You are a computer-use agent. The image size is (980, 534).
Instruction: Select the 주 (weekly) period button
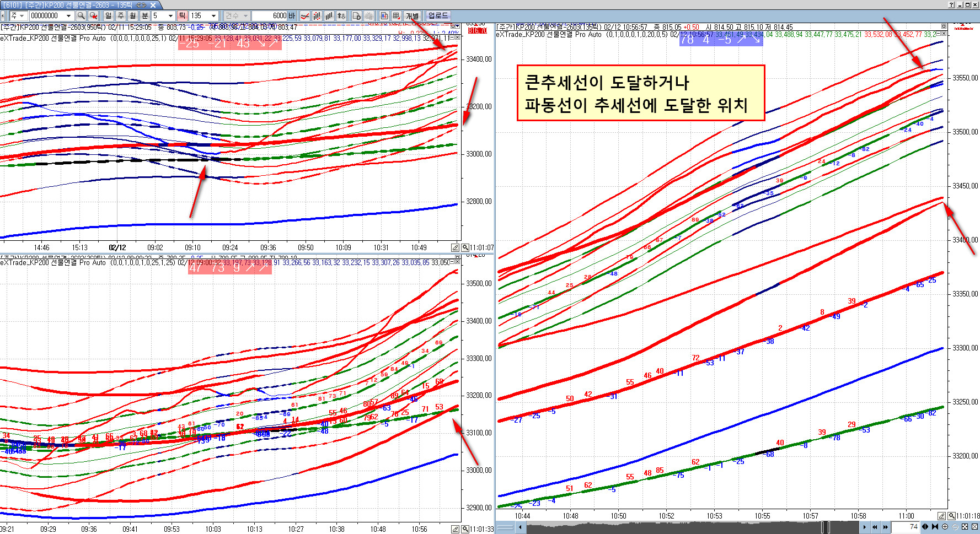120,16
